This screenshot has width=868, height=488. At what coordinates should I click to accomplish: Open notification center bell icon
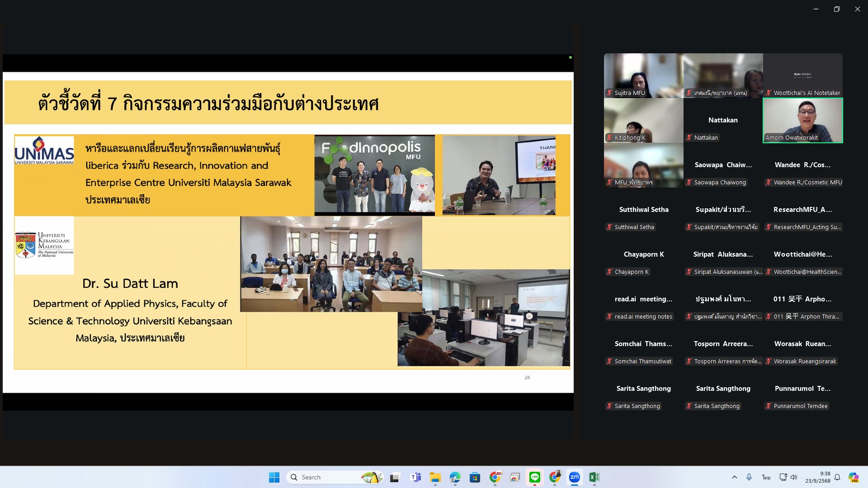coord(837,477)
